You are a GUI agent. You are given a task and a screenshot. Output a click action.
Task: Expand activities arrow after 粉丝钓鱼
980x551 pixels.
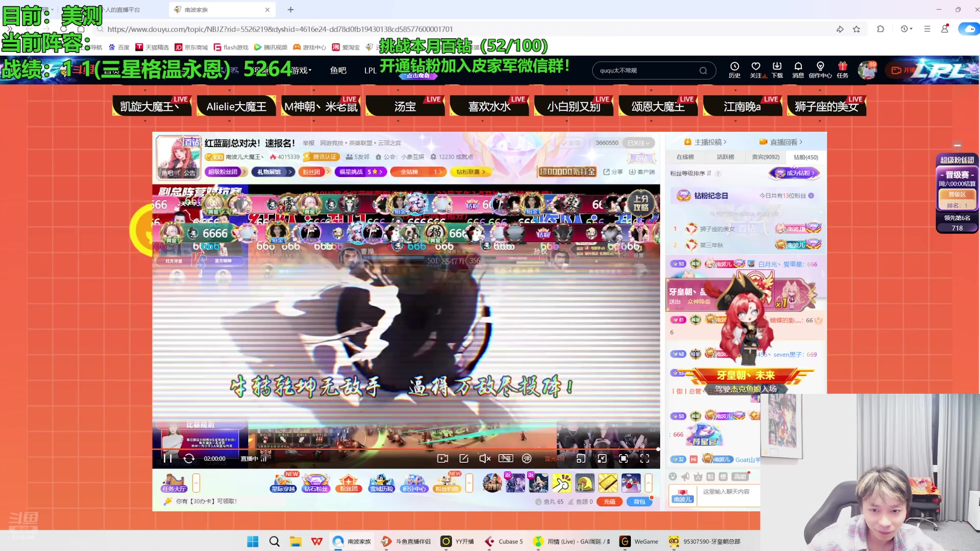(469, 483)
